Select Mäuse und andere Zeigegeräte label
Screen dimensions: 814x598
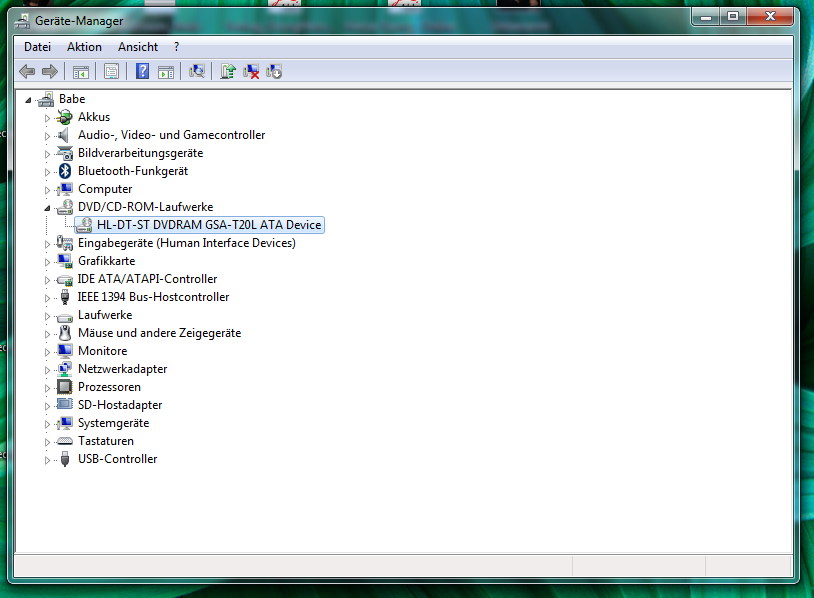point(159,333)
